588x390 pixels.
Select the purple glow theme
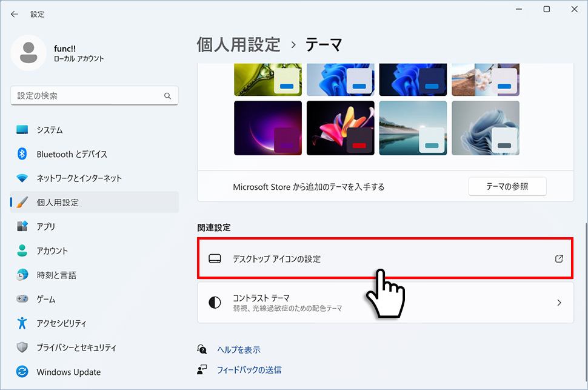268,128
